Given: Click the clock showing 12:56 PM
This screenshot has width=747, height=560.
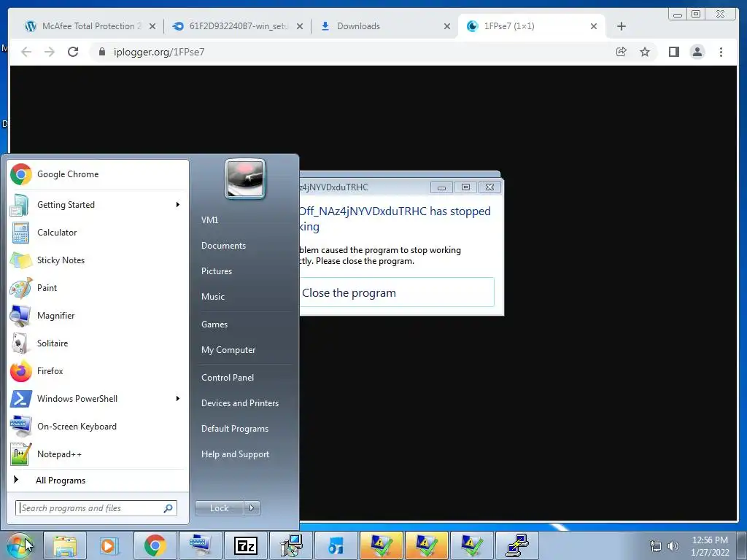Looking at the screenshot, I should pyautogui.click(x=710, y=545).
